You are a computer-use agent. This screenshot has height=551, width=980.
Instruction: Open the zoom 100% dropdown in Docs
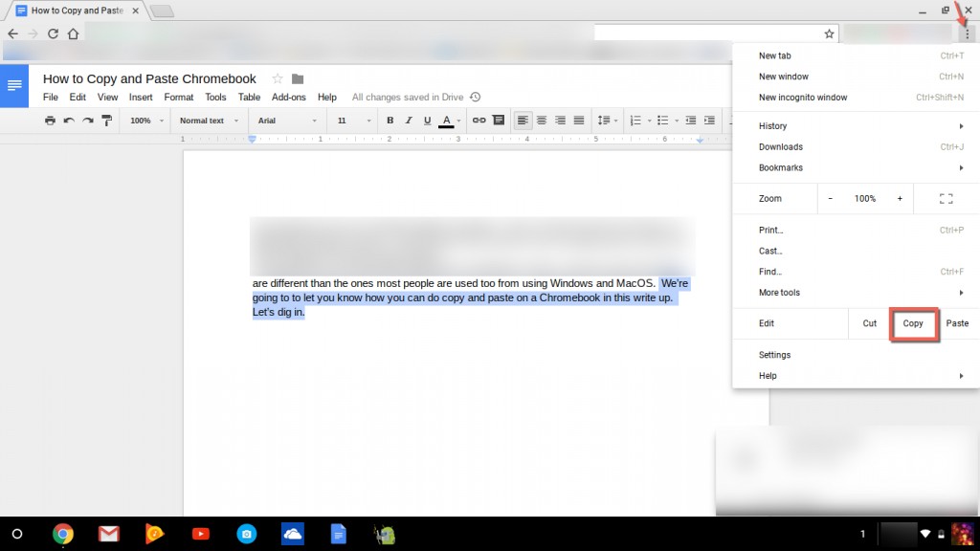click(x=146, y=121)
